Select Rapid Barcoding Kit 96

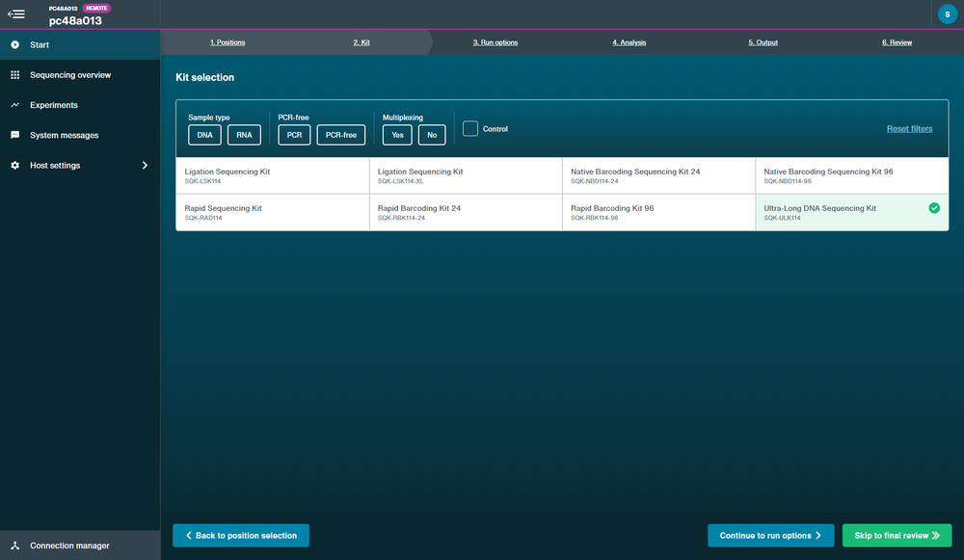[658, 213]
